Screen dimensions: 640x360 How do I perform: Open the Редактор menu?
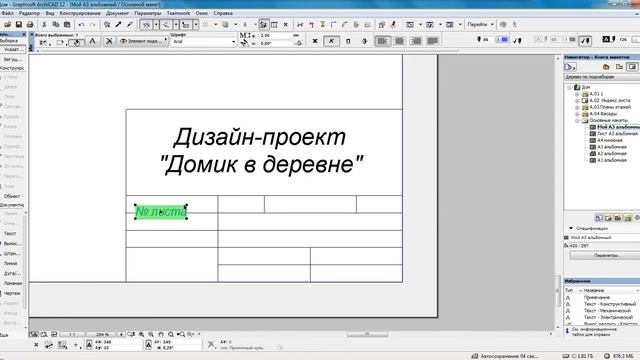[x=29, y=13]
